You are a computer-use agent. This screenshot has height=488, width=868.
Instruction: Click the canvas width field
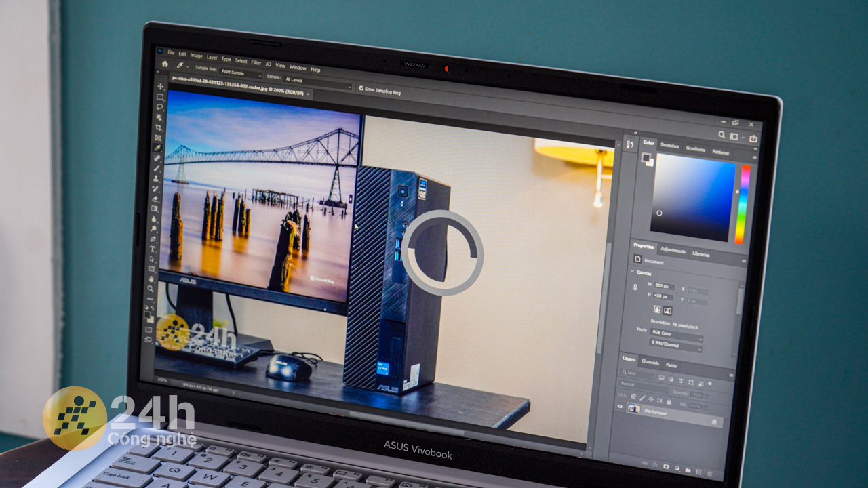point(665,286)
